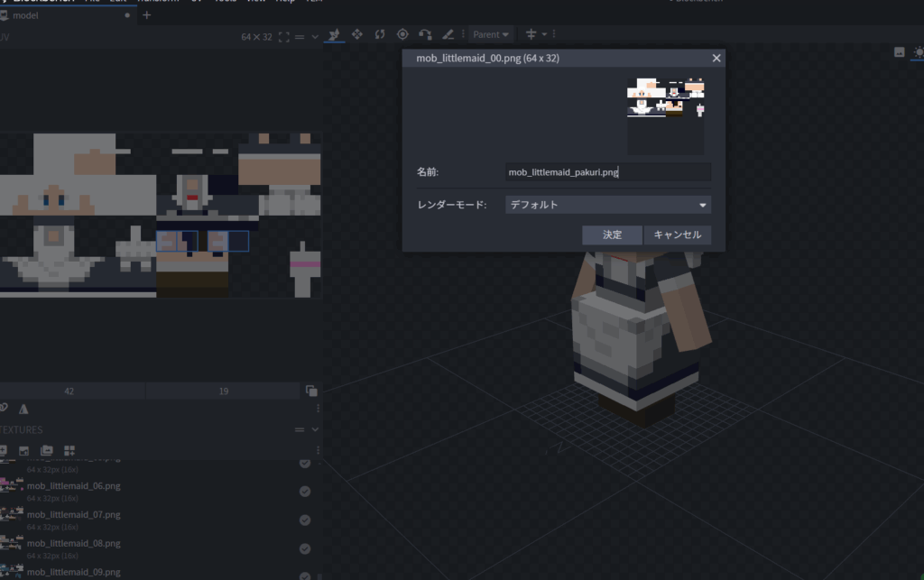Image resolution: width=924 pixels, height=580 pixels.
Task: Activate the Pivot tool target icon
Action: [402, 34]
